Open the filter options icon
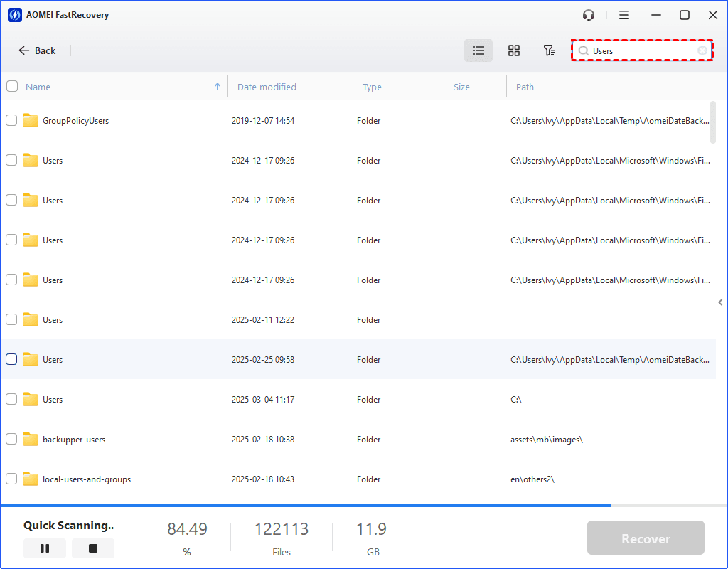This screenshot has width=728, height=569. tap(549, 50)
